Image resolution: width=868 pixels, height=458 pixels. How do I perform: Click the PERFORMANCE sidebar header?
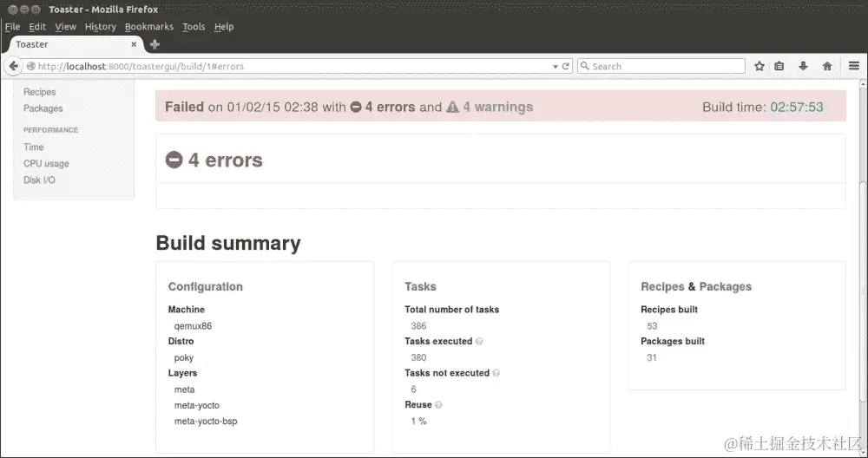50,130
